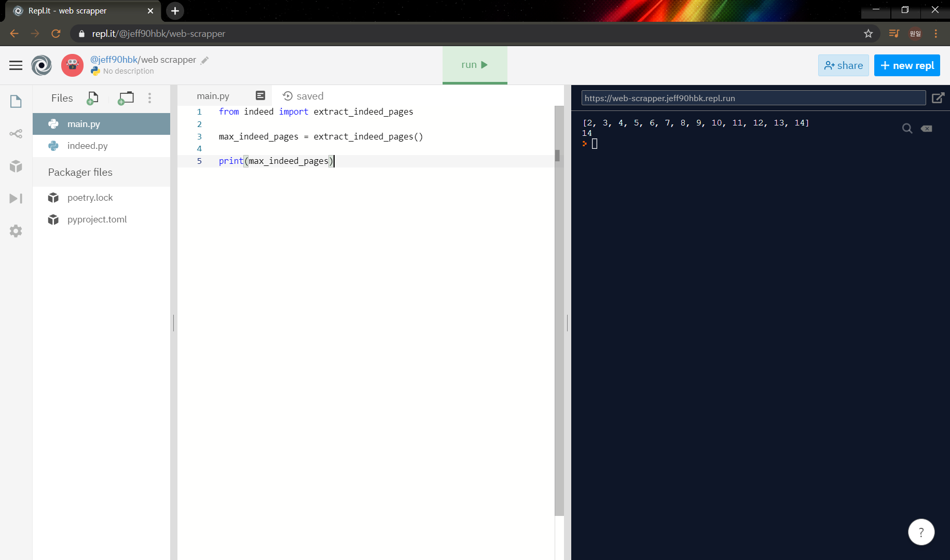Open poetry.lock file
The width and height of the screenshot is (950, 560).
point(101,198)
